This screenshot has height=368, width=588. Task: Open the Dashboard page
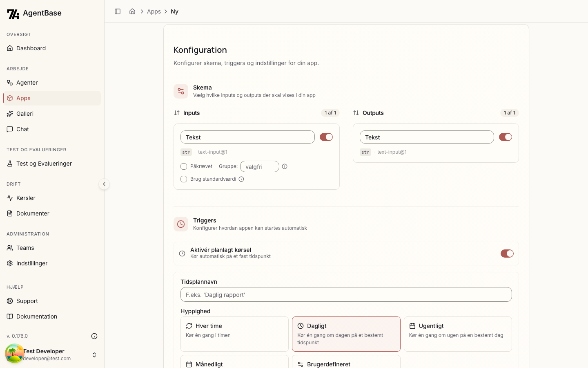coord(52,48)
